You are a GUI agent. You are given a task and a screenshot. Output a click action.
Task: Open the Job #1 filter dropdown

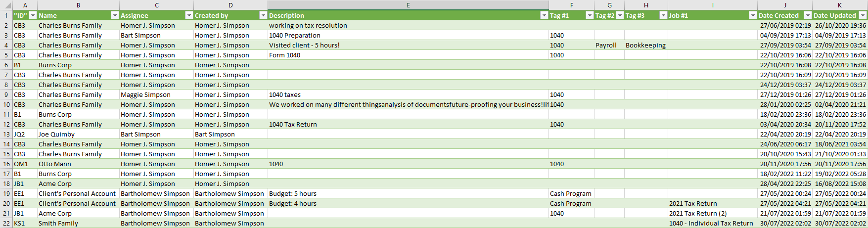[752, 15]
